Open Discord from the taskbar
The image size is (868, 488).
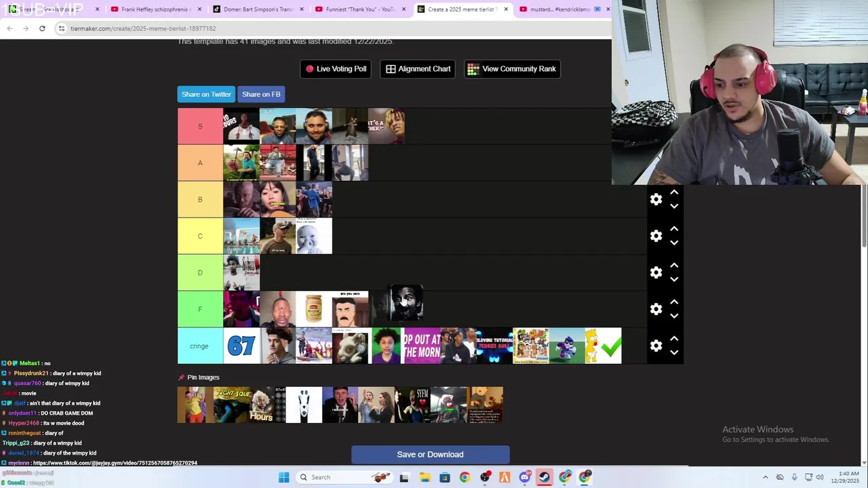coord(525,477)
